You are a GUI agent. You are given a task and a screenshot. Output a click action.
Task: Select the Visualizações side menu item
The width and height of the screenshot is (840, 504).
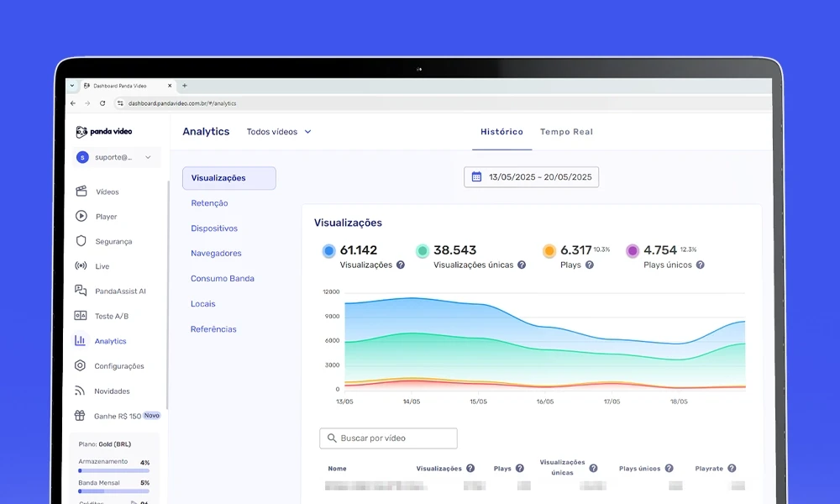[229, 177]
